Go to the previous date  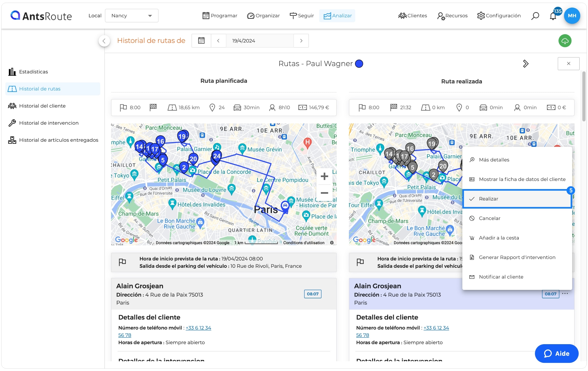(x=218, y=41)
